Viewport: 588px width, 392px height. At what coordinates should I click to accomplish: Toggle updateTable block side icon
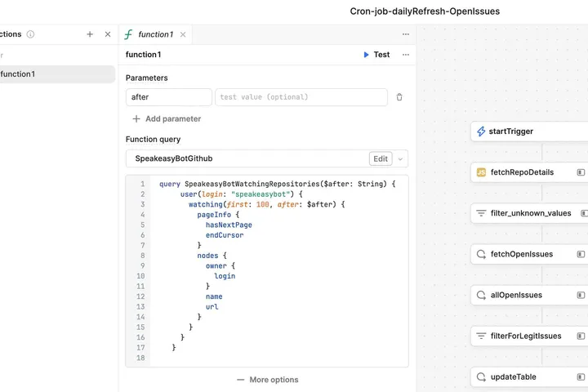(x=581, y=376)
